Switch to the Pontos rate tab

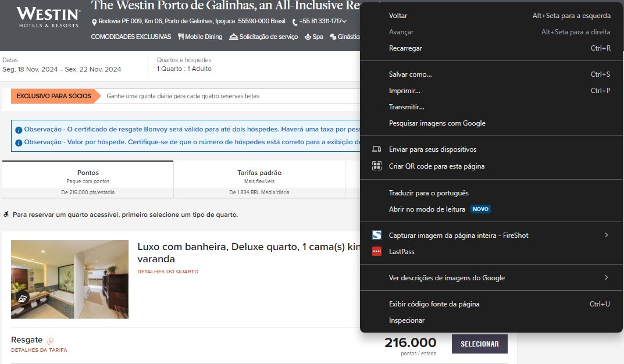tap(88, 180)
